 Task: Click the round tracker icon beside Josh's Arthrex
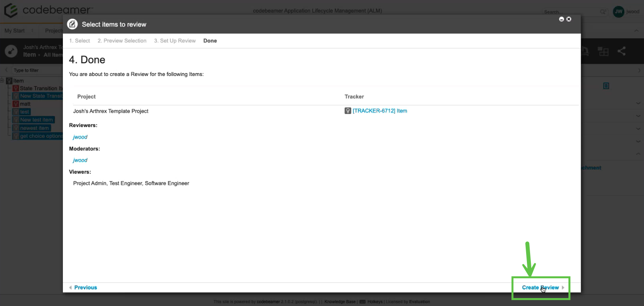(x=11, y=51)
